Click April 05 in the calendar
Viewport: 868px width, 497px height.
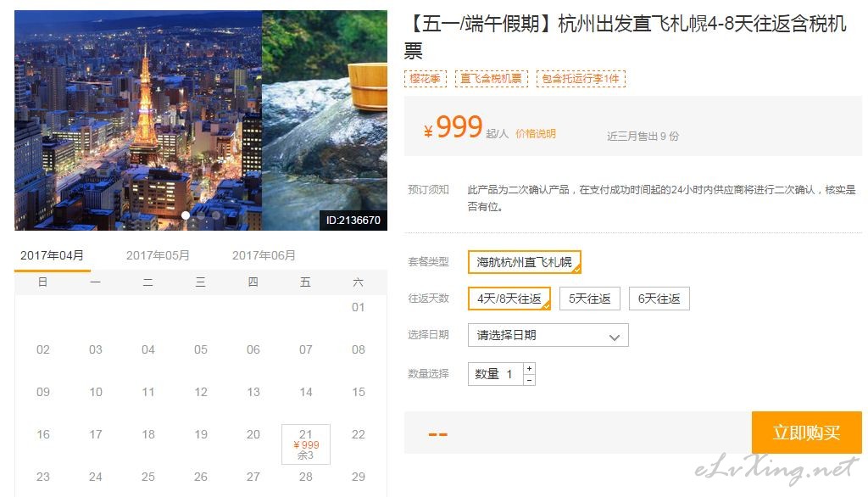[x=200, y=349]
